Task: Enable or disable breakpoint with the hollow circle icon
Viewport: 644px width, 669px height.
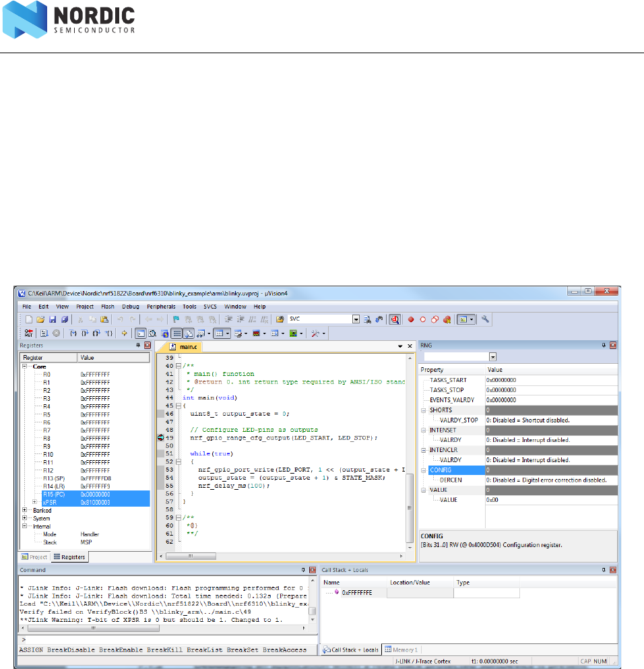Action: (x=422, y=319)
